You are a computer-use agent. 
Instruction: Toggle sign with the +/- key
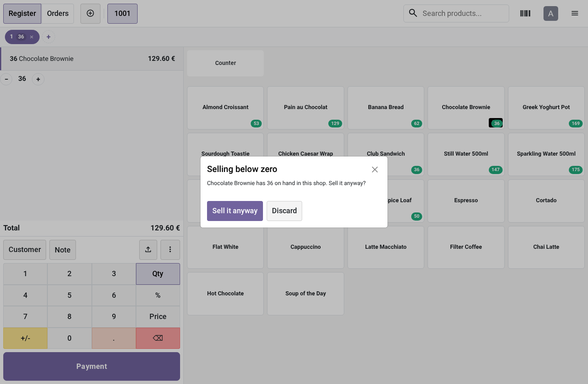[x=25, y=338]
